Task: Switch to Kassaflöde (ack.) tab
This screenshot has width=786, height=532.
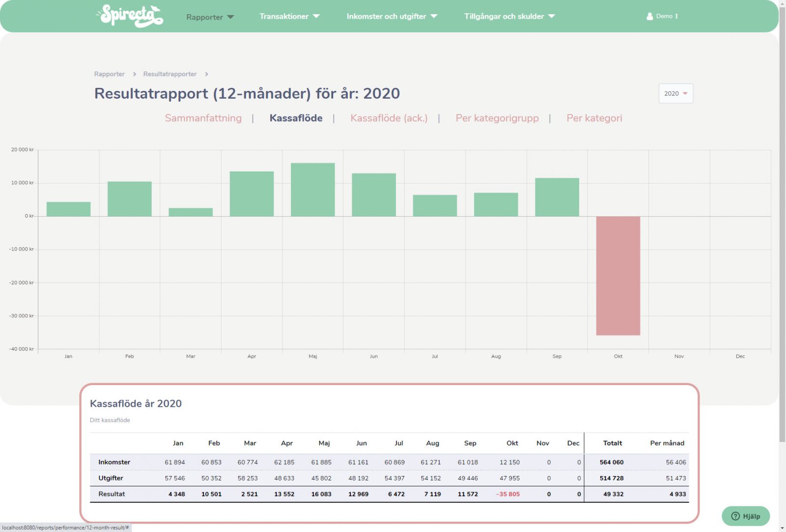Action: (389, 118)
